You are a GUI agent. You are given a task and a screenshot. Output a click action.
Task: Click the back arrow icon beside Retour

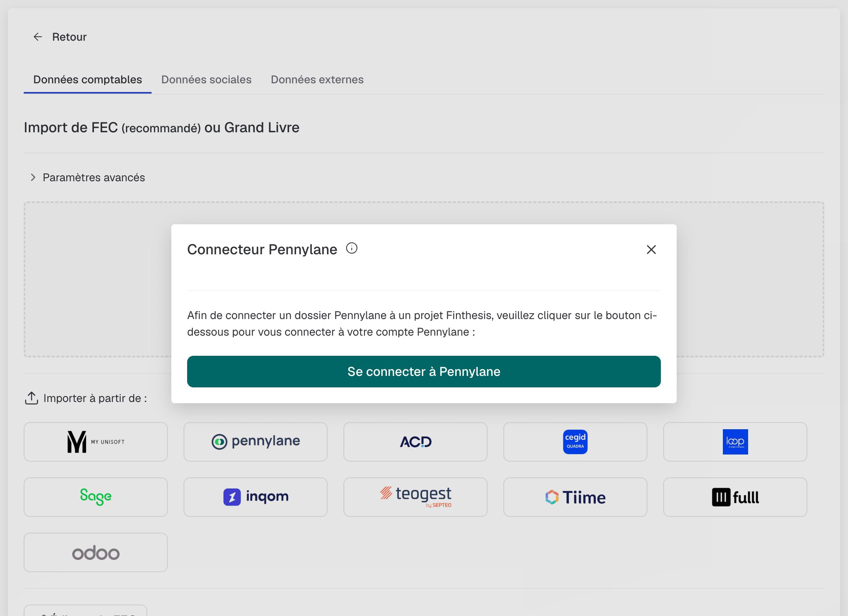coord(38,37)
